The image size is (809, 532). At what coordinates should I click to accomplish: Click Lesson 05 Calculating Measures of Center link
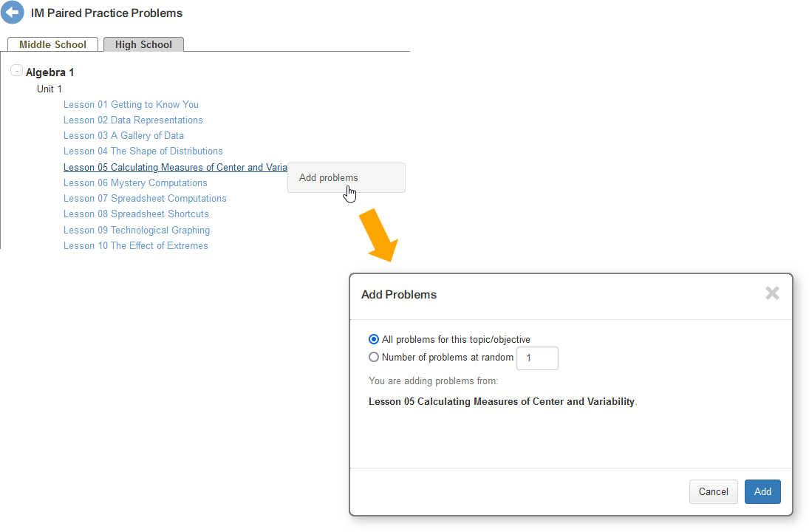(x=174, y=168)
